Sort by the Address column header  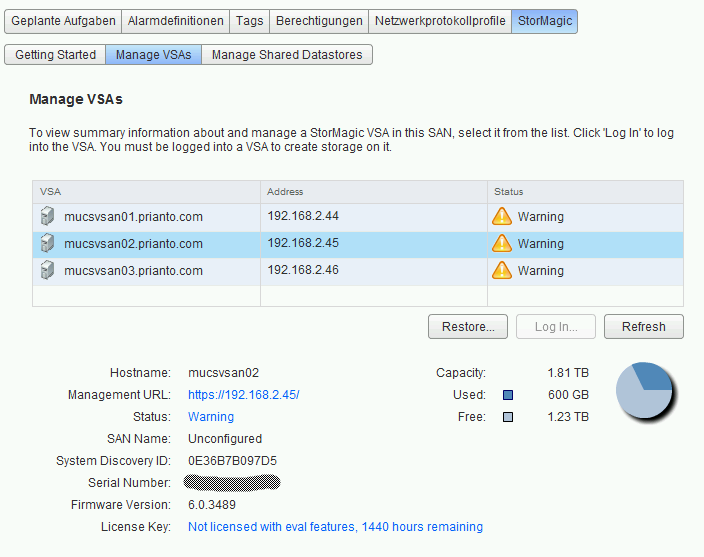tap(374, 192)
